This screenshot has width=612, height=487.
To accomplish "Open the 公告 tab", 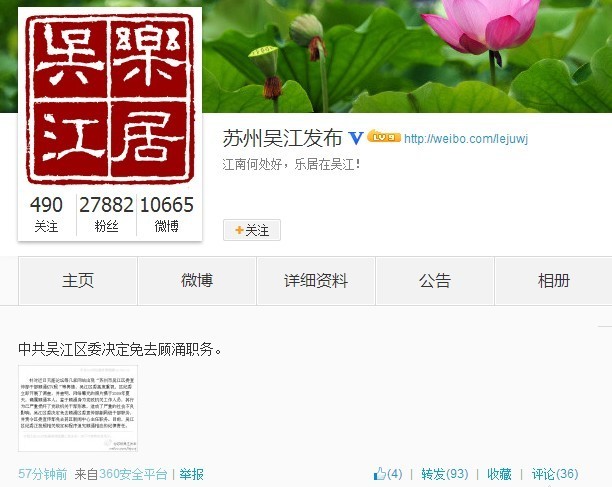I will click(x=435, y=281).
